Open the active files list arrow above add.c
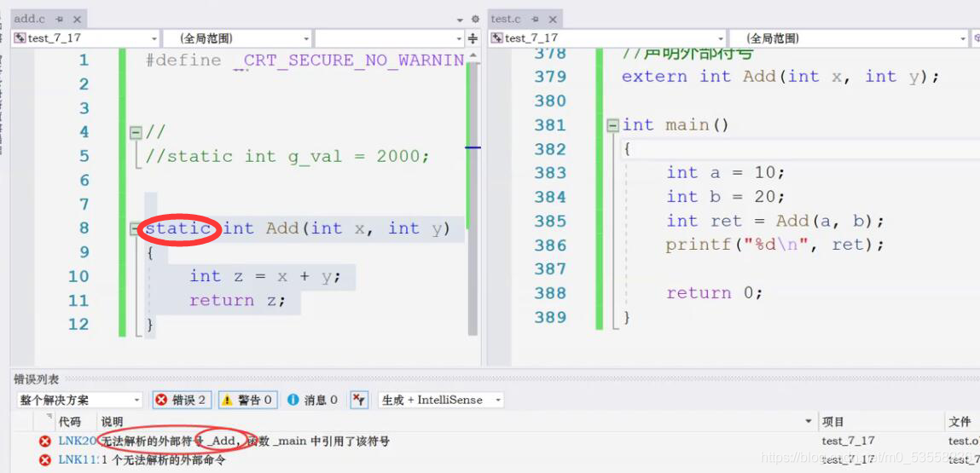The image size is (980, 473). coord(461,20)
